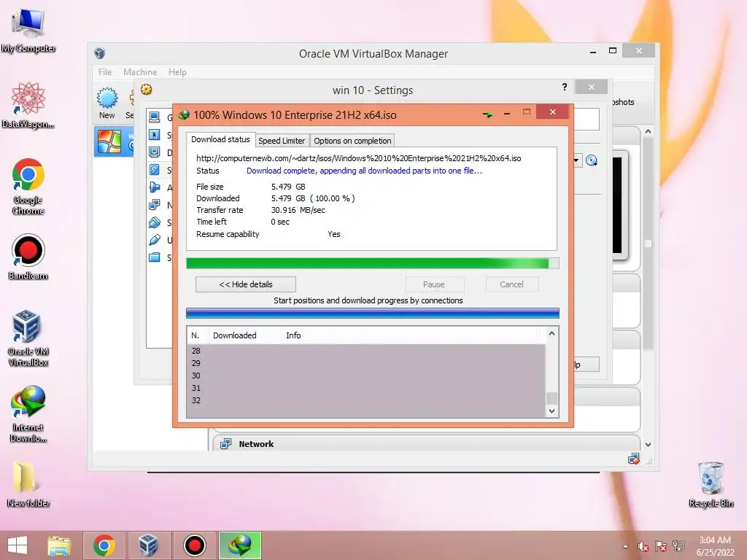
Task: Select the Storage category icon in Settings
Action: pos(155,170)
